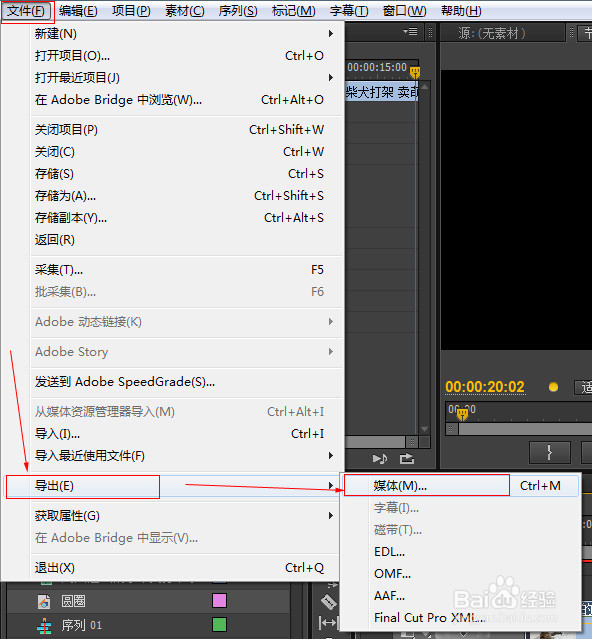Select 序列 01 in the project panel

point(81,625)
